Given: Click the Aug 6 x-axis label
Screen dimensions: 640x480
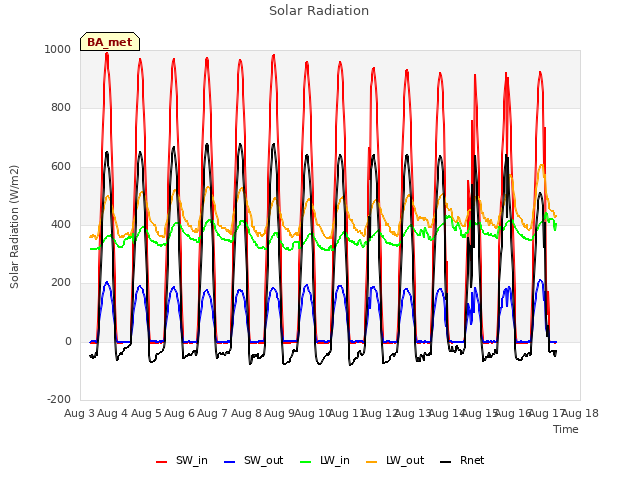Looking at the screenshot, I should (x=180, y=413).
